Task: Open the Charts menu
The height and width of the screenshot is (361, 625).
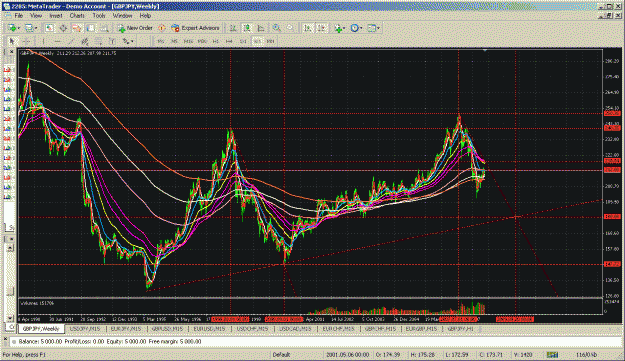Action: coord(77,16)
